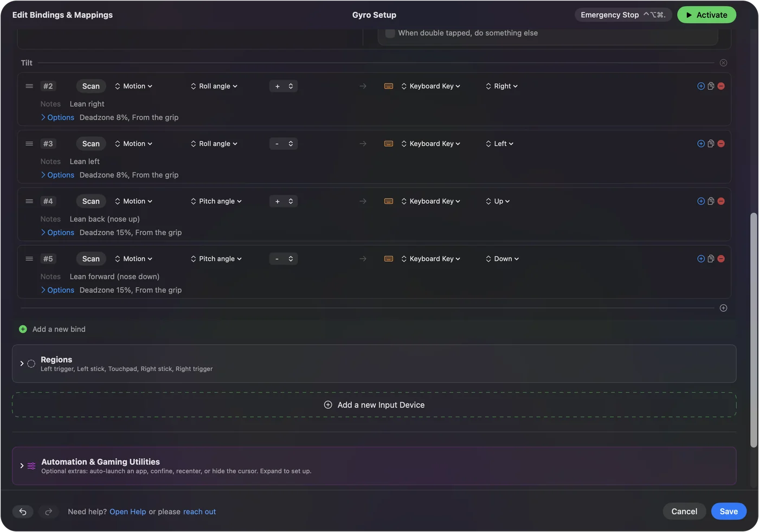Save the bindings
The image size is (759, 532).
pyautogui.click(x=729, y=511)
